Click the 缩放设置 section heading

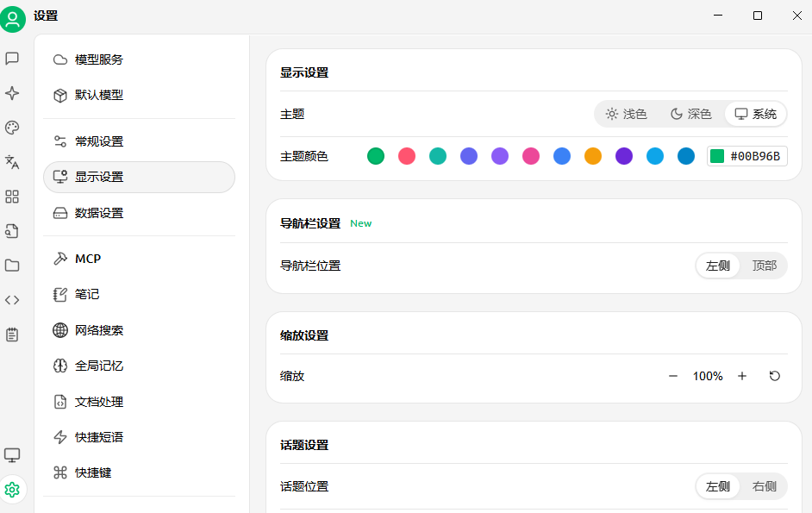click(304, 335)
